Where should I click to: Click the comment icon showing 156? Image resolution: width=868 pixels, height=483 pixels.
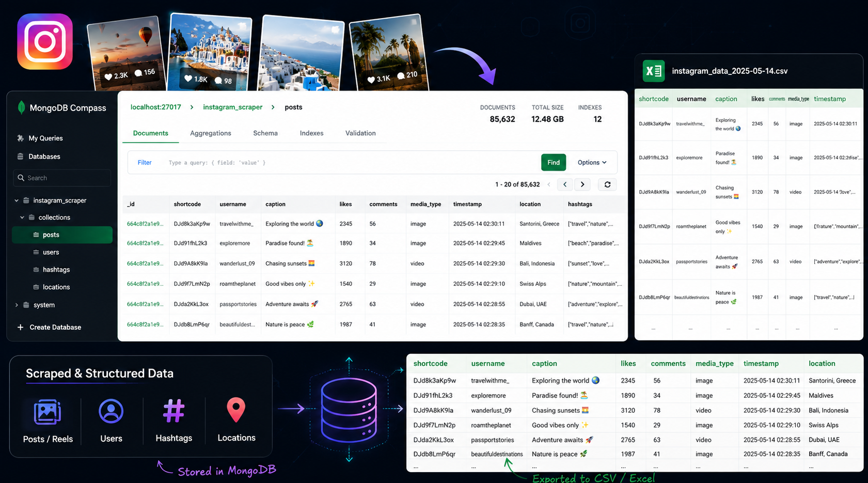138,73
